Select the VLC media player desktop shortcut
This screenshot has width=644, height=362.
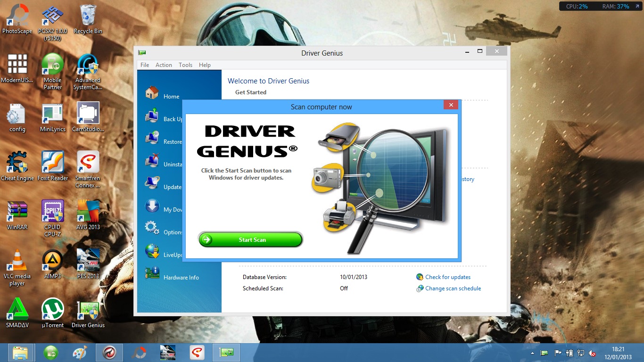click(x=17, y=268)
